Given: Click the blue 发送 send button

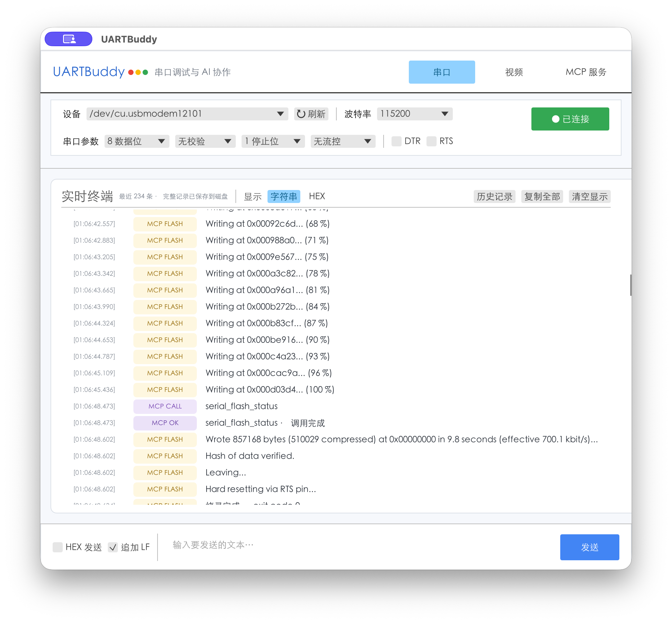Looking at the screenshot, I should pyautogui.click(x=589, y=547).
